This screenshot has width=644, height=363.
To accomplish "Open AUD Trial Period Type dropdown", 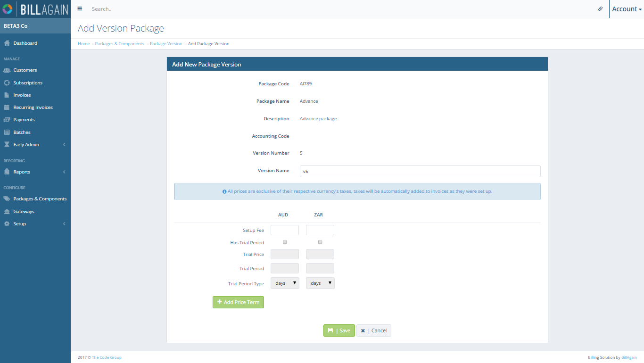I will tap(285, 283).
